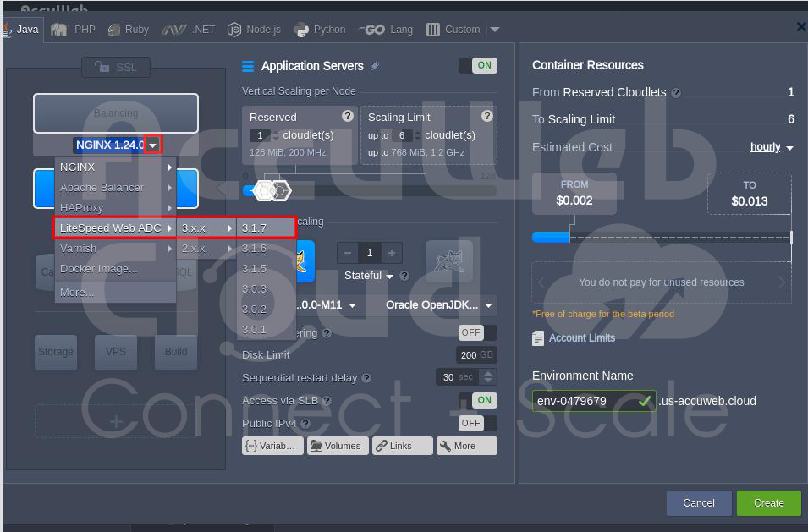This screenshot has height=532, width=808.
Task: Toggle the Application Servers ON switch
Action: coord(477,66)
